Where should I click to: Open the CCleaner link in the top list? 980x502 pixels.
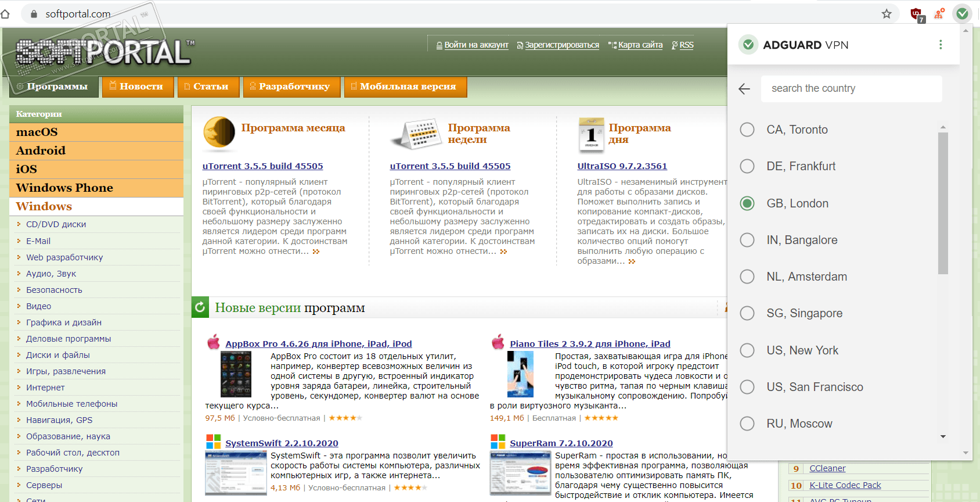[827, 468]
